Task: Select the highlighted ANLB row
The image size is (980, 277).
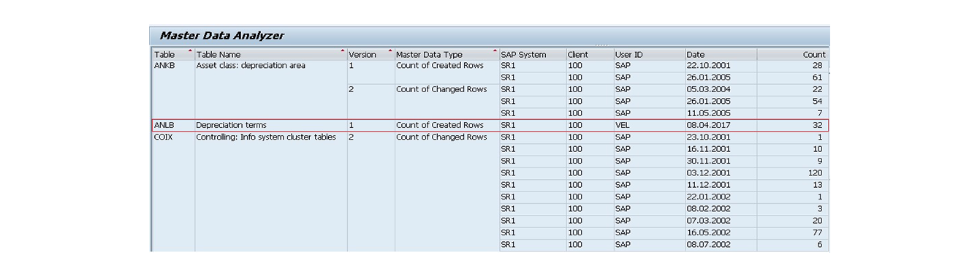Action: [490, 125]
